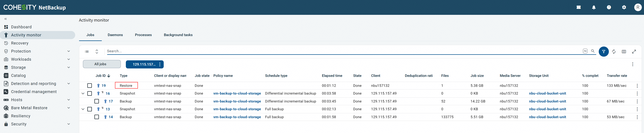Click the search magnifier icon
644x133 pixels.
[x=593, y=51]
